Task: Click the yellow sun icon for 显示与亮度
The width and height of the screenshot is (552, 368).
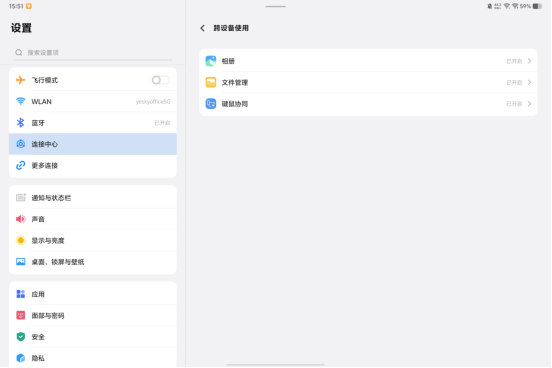Action: (21, 241)
